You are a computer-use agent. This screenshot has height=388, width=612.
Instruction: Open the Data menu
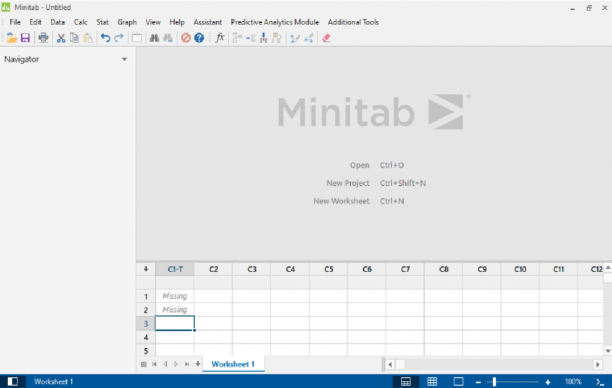57,22
